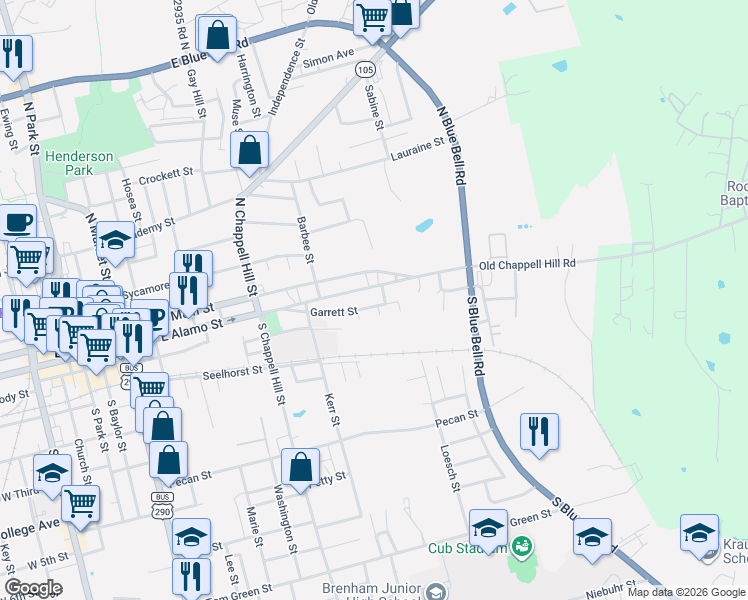Click the route 105 highway shield
The width and height of the screenshot is (748, 600).
click(x=365, y=70)
